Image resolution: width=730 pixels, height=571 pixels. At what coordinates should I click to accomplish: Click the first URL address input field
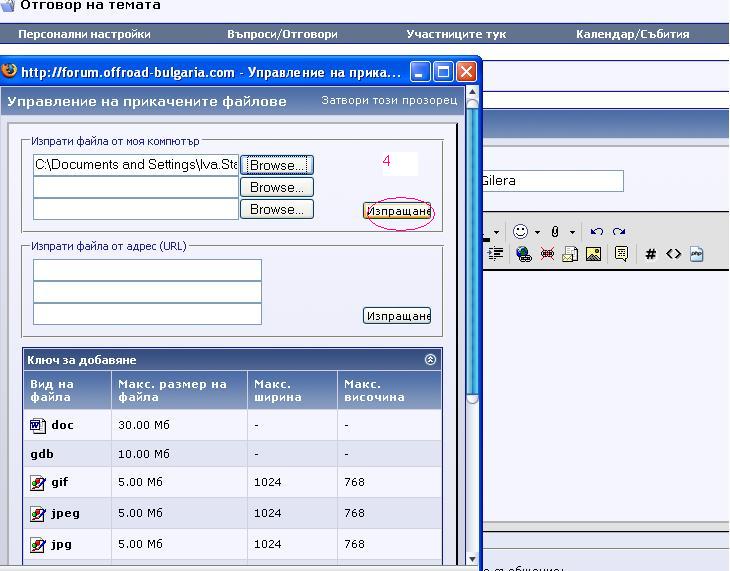coord(147,270)
